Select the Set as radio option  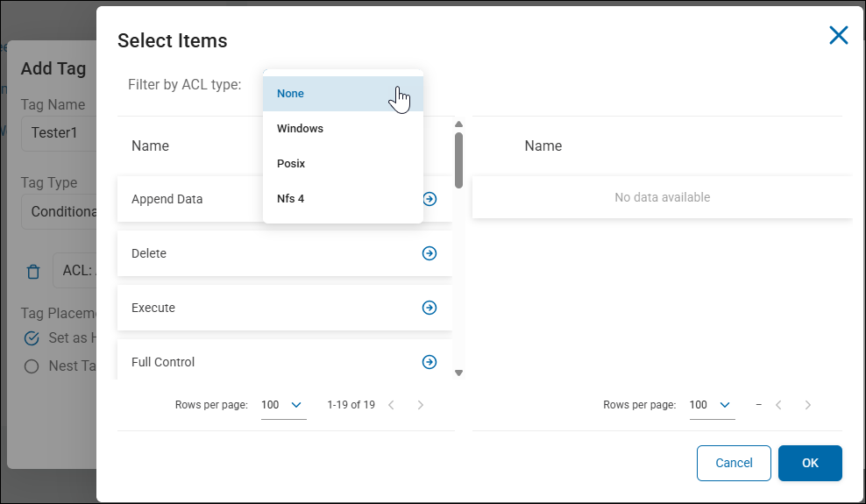tap(32, 338)
